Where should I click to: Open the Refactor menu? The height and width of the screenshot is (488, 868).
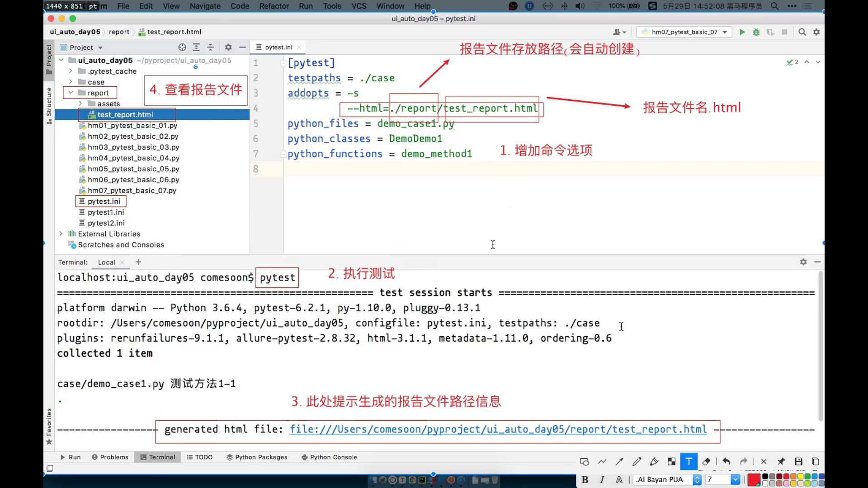coord(274,6)
